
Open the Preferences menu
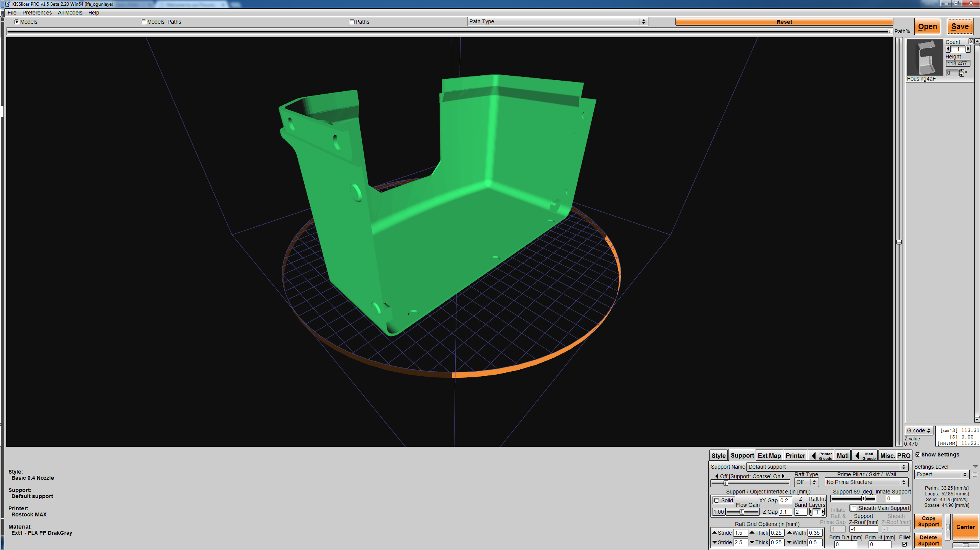[37, 13]
